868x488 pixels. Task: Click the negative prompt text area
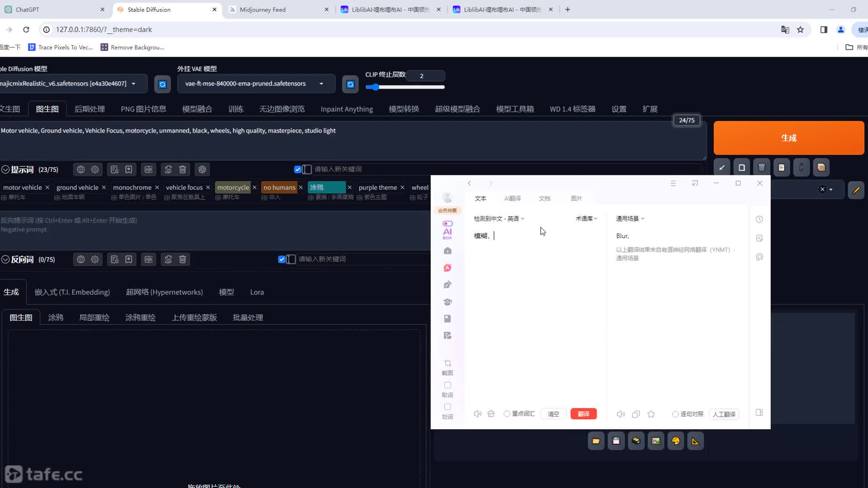[215, 230]
